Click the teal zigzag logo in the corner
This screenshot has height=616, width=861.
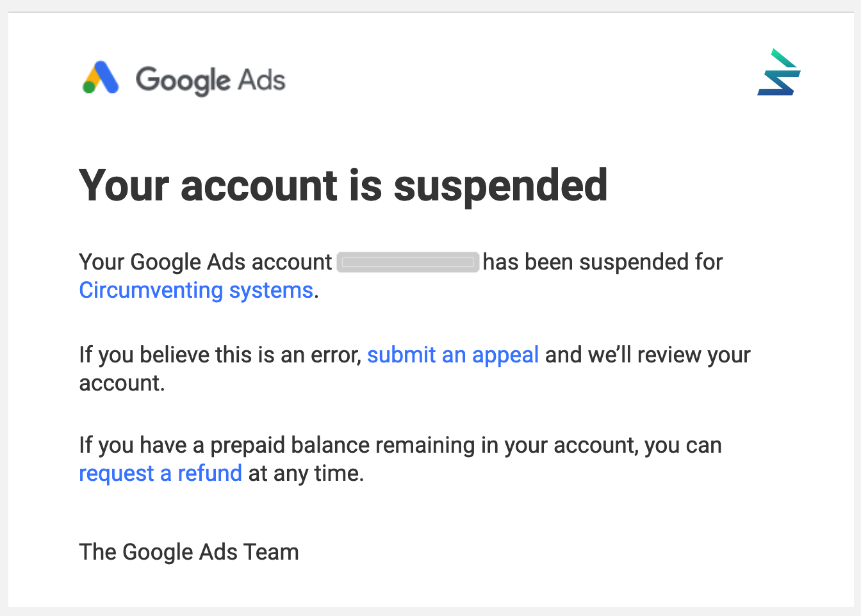click(779, 72)
